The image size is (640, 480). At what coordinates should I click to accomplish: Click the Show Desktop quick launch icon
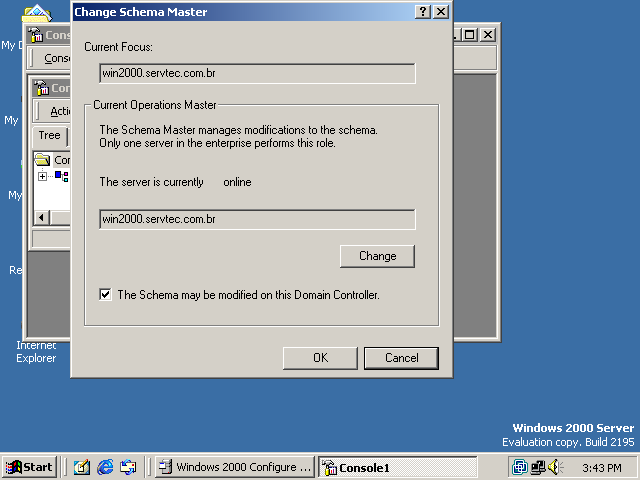(82, 467)
